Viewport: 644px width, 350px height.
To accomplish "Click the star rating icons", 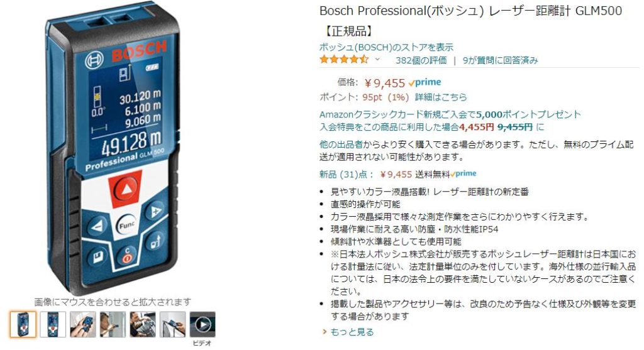I will tap(344, 60).
